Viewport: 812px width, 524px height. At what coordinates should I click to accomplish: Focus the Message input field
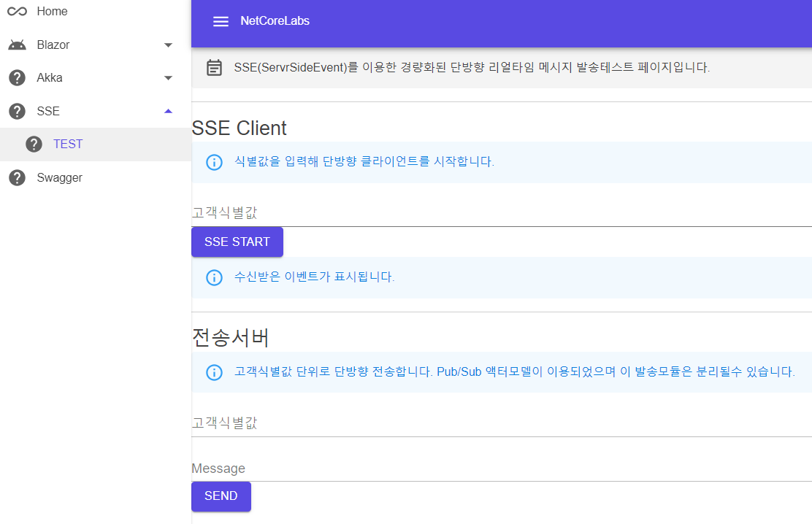pos(501,469)
